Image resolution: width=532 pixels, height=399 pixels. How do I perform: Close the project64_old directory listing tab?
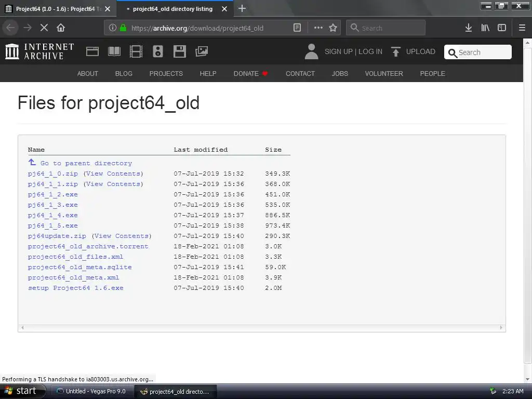224,9
